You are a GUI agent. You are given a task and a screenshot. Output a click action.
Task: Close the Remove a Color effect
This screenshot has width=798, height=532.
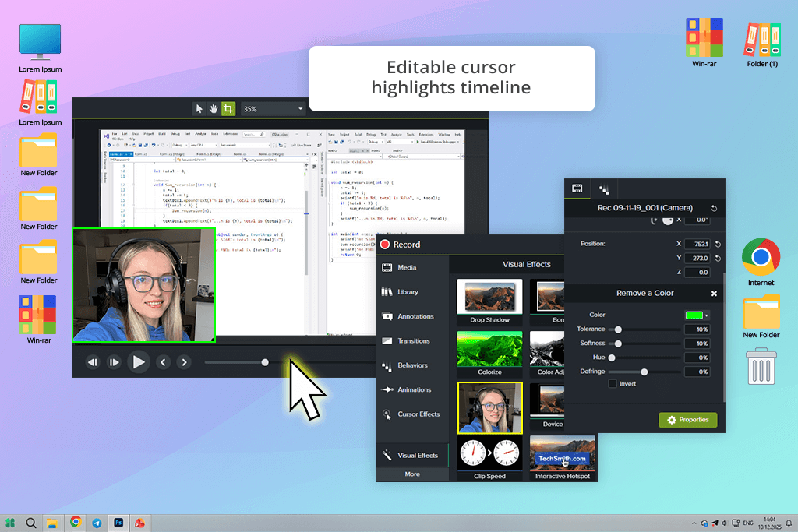tap(714, 294)
